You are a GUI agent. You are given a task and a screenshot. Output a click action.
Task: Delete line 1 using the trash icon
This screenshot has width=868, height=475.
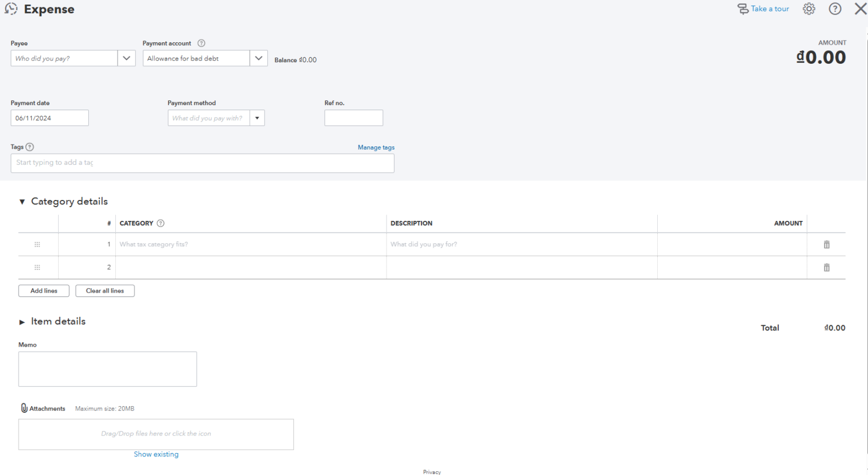tap(826, 244)
